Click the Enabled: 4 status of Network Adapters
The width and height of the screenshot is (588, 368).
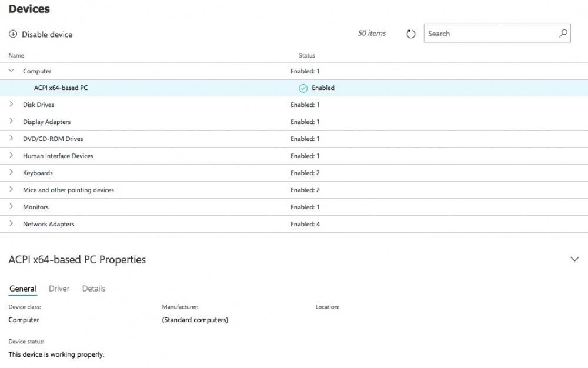[x=305, y=224]
